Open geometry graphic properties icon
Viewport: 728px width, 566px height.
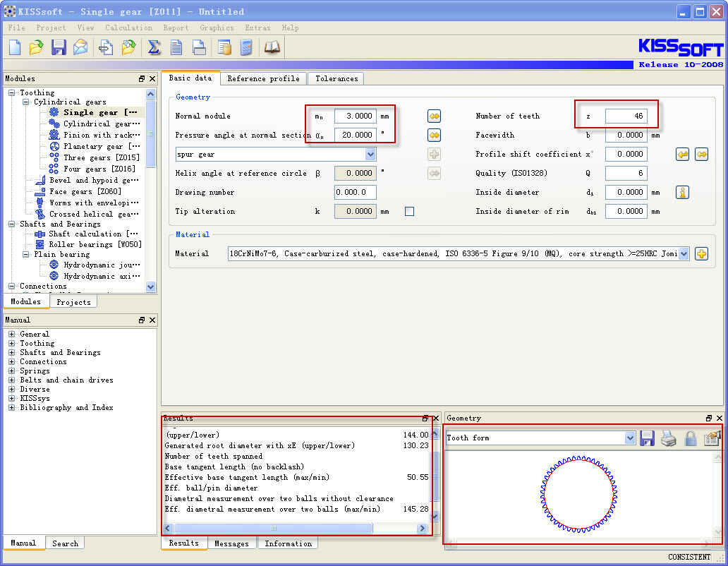[712, 438]
